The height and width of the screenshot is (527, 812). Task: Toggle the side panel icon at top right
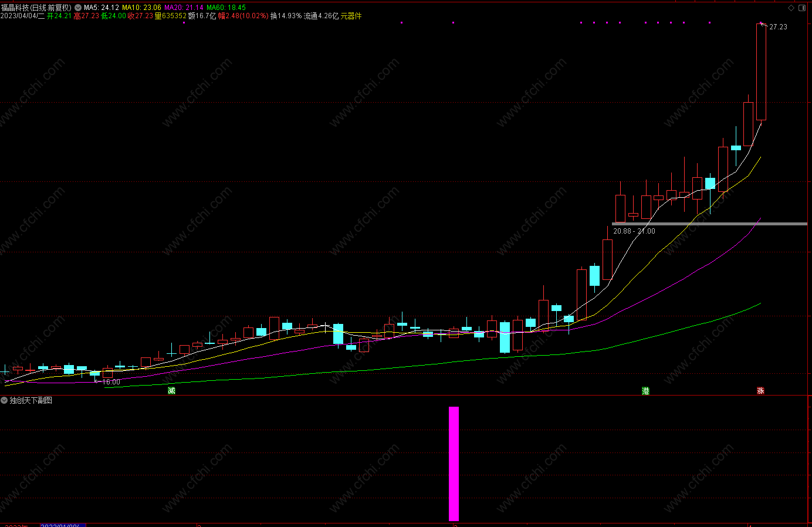point(803,8)
